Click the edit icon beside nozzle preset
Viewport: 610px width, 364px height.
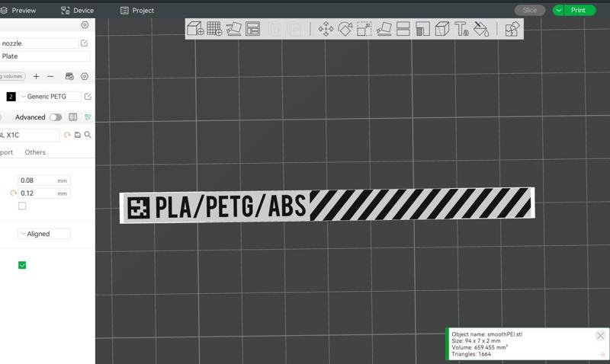[x=84, y=43]
